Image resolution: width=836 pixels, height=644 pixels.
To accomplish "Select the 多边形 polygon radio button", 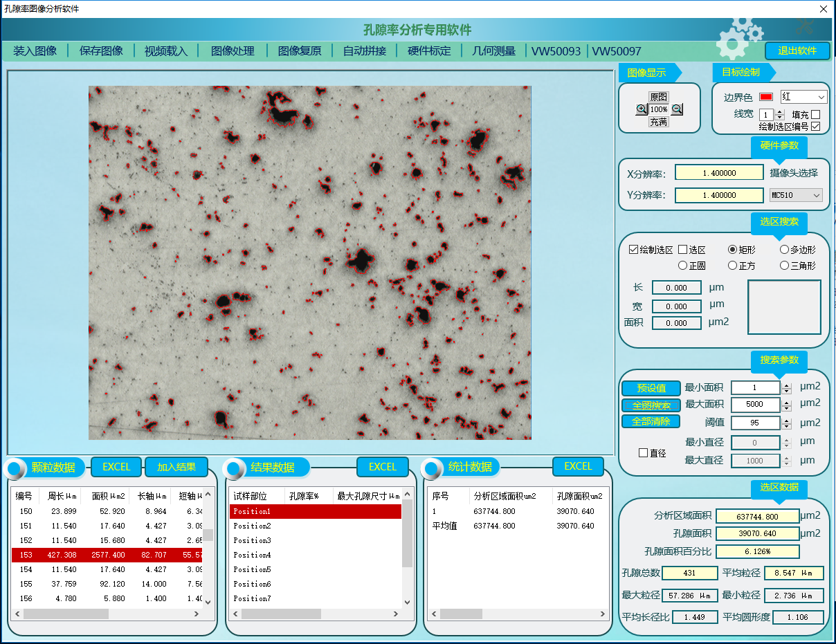I will pos(784,250).
